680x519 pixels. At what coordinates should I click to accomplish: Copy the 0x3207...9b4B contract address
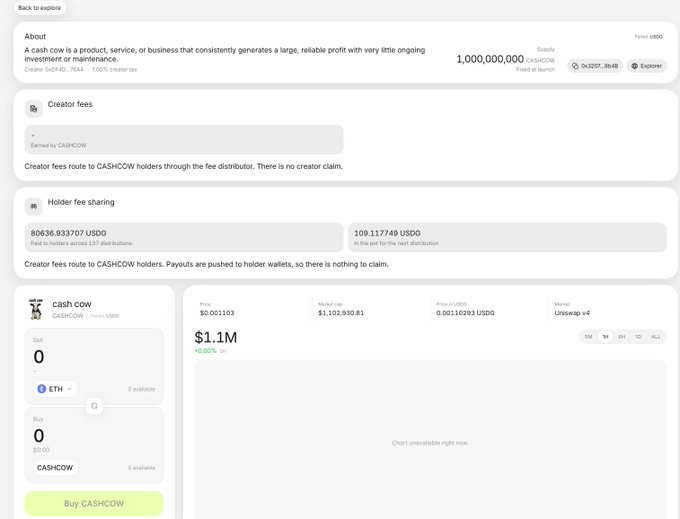(x=595, y=66)
